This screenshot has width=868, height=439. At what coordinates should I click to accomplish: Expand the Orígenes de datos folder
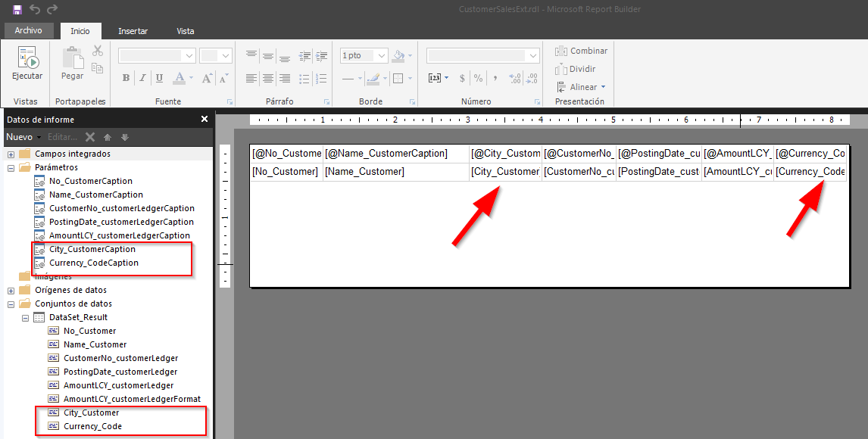[x=11, y=291]
